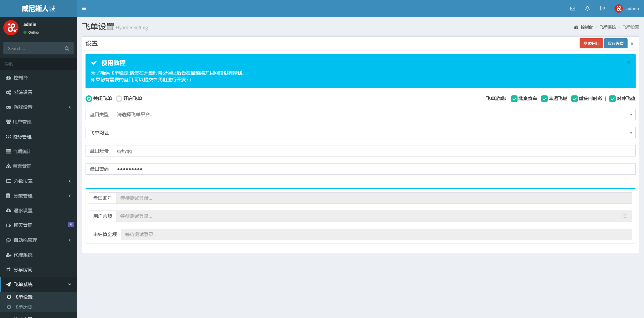Click the admin username in top bar
The height and width of the screenshot is (318, 644).
point(632,8)
